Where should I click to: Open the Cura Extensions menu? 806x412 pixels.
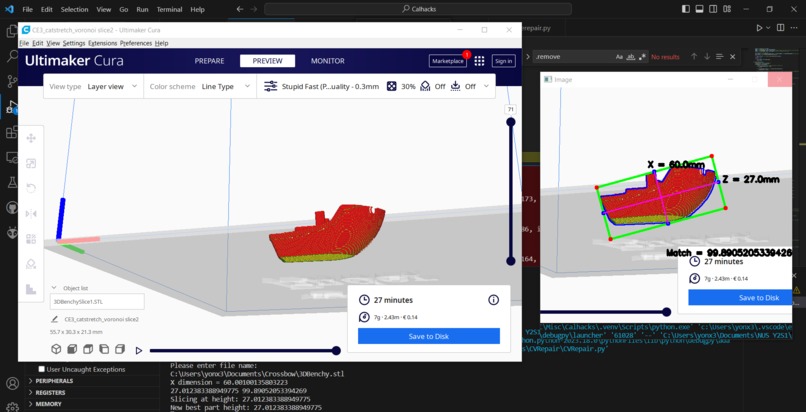coord(102,43)
